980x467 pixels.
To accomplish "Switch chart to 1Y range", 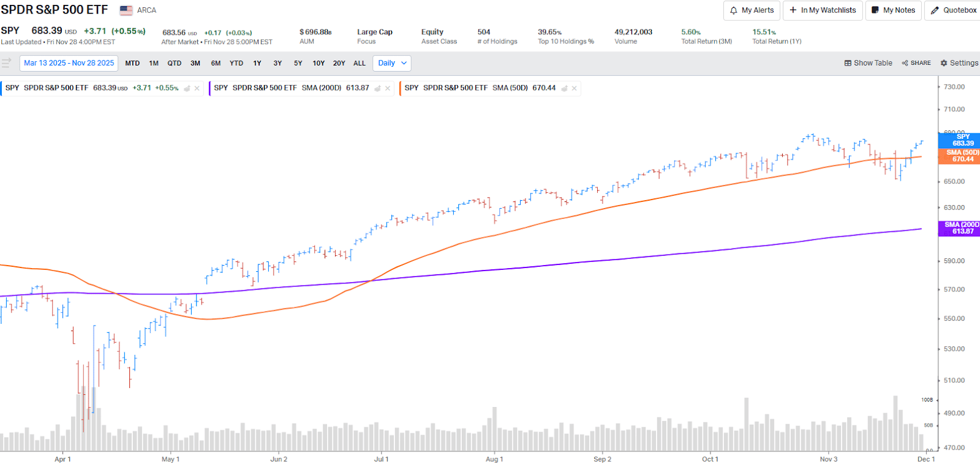I will pos(257,63).
